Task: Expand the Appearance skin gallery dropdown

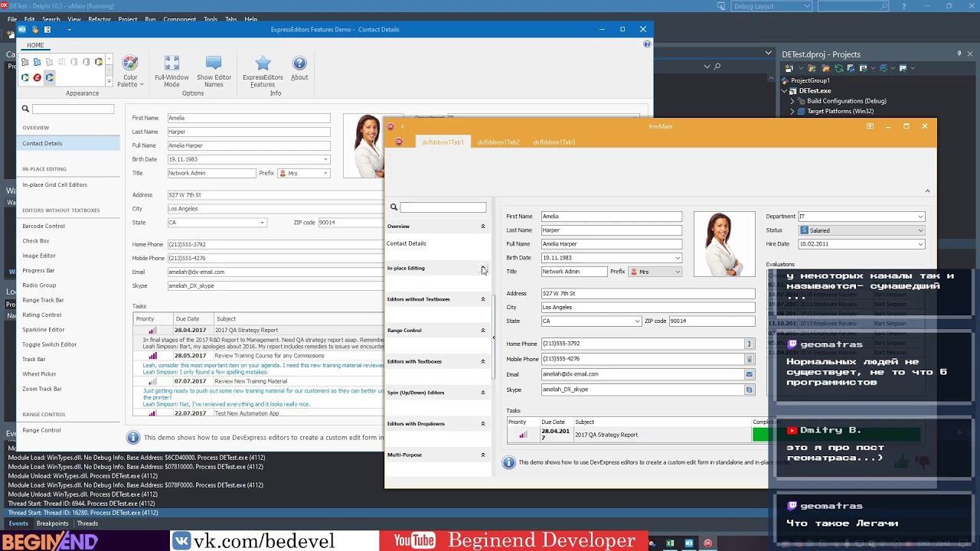Action: point(109,82)
